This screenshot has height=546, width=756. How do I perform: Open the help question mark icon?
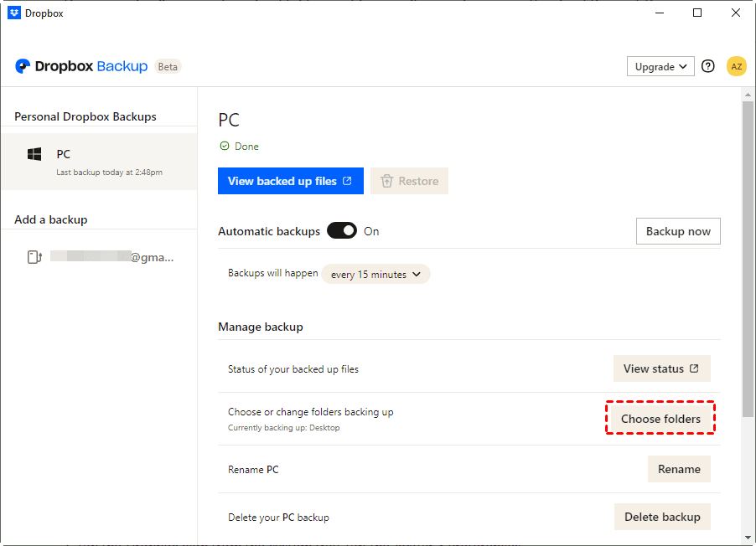[x=708, y=66]
